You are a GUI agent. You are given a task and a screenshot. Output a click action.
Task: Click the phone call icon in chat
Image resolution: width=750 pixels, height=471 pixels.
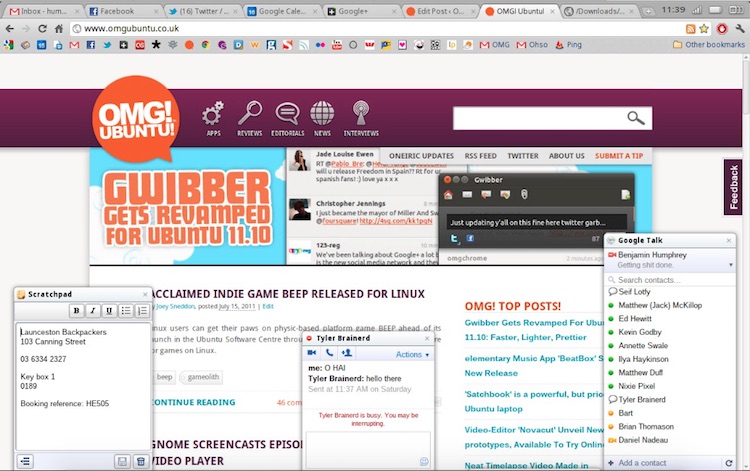[328, 354]
